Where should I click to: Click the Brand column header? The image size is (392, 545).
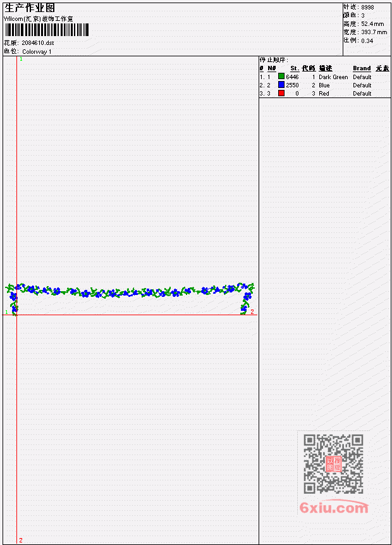tap(362, 68)
